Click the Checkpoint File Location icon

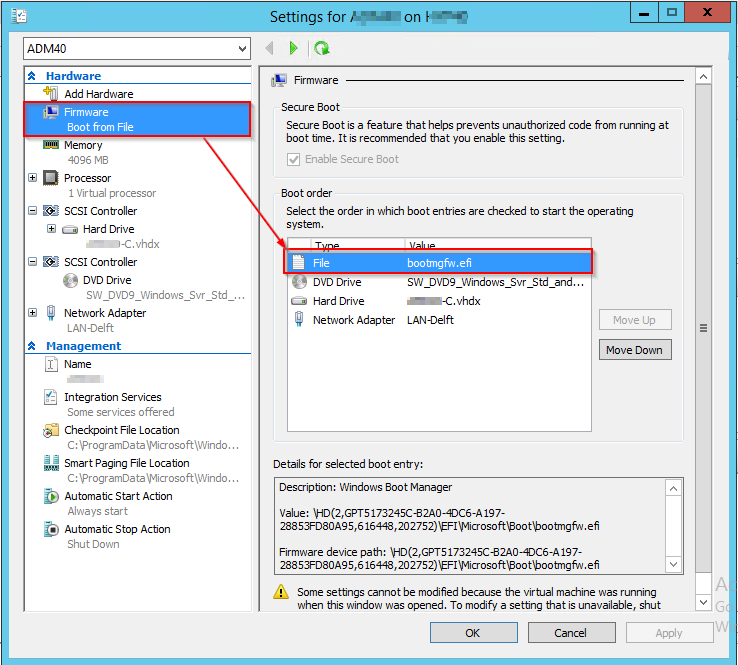51,431
